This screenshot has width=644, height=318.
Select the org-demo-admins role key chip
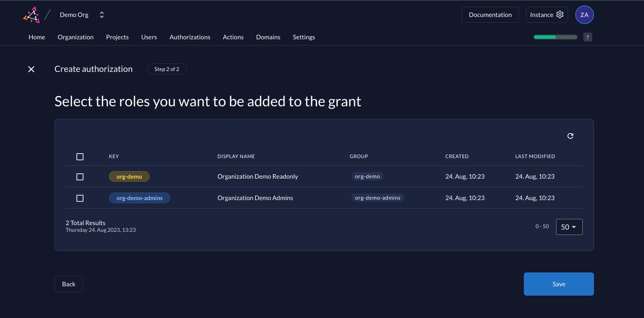click(139, 198)
